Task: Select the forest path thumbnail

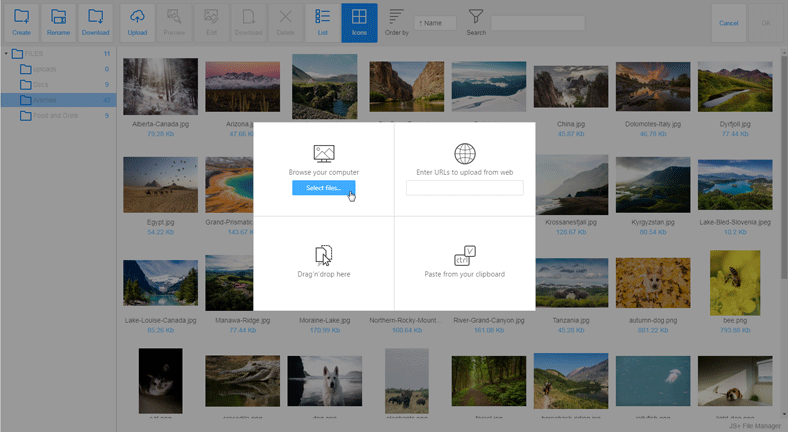Action: (x=488, y=381)
